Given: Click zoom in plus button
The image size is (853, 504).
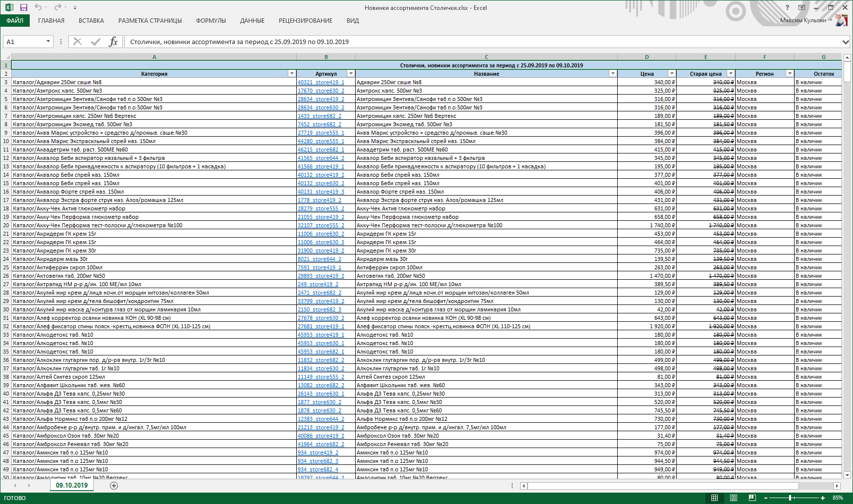Looking at the screenshot, I should point(823,498).
